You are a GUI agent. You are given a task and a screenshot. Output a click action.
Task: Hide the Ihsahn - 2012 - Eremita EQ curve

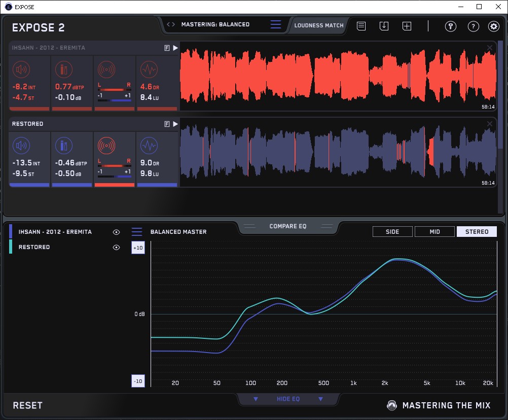point(116,232)
